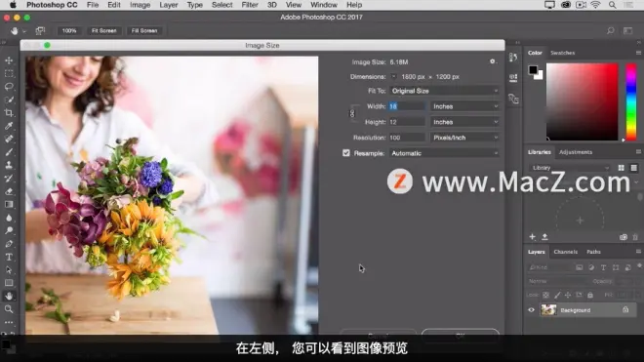Open Resolution Pixels/Inch dropdown
644x362 pixels.
coord(464,138)
